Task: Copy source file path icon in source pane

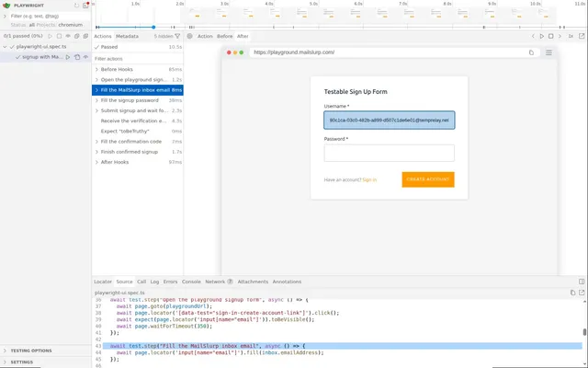Action: click(572, 293)
